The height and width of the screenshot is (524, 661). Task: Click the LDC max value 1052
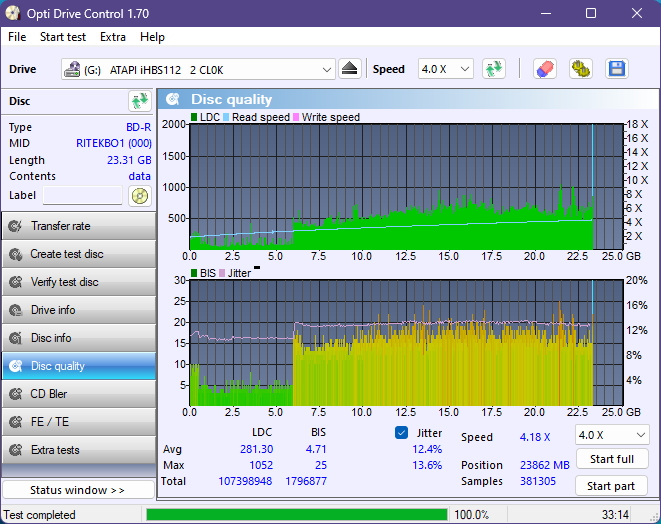[261, 465]
